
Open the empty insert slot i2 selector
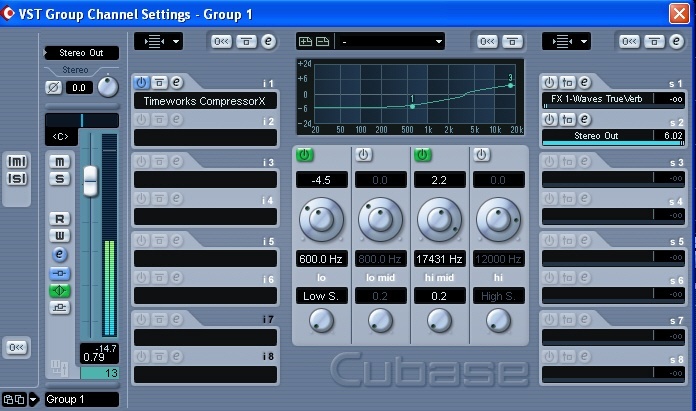[206, 138]
